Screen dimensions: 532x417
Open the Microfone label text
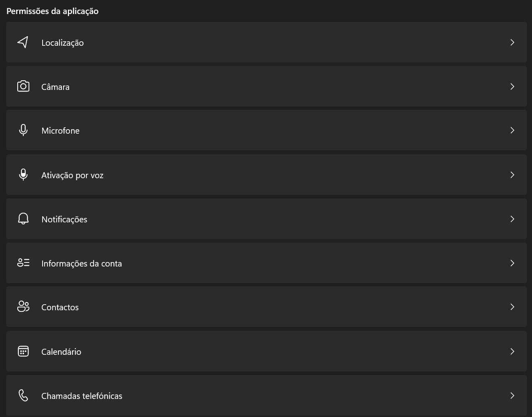click(60, 131)
